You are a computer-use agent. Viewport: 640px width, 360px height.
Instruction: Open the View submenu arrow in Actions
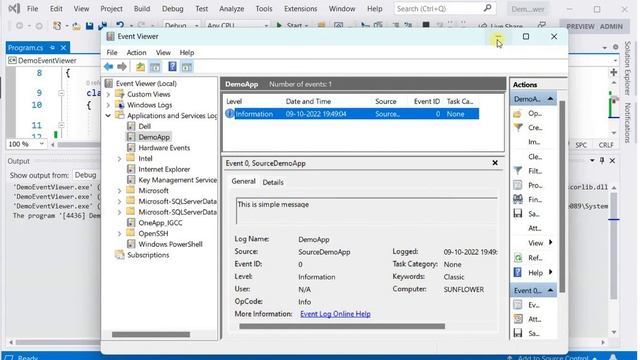(x=551, y=242)
